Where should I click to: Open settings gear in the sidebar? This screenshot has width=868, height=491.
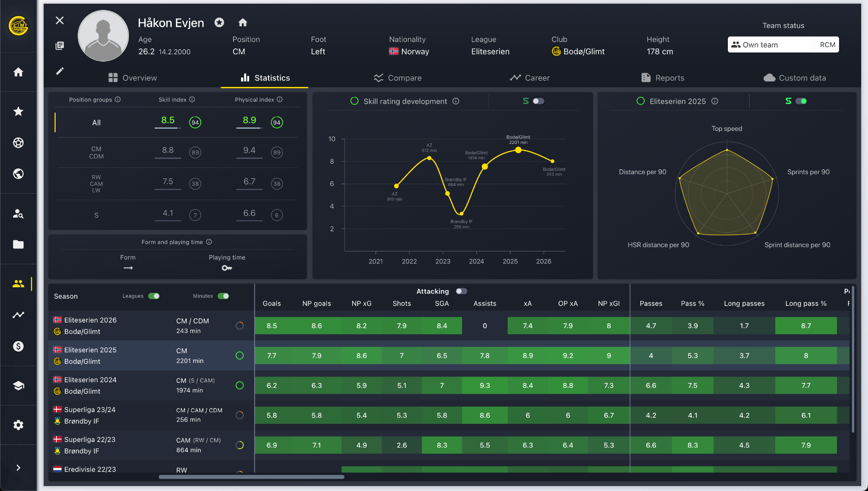(18, 425)
